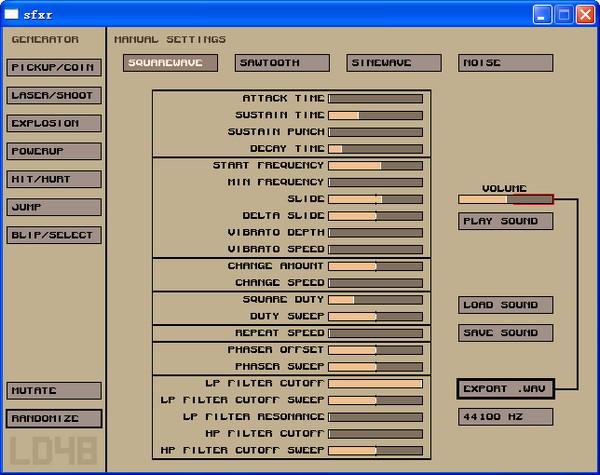Adjust the Volume slider
The image size is (600, 475).
(x=505, y=199)
